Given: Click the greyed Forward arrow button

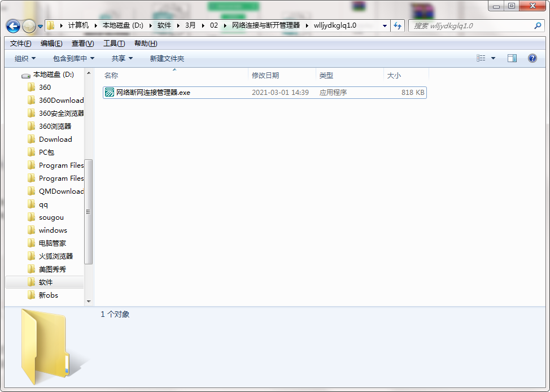Looking at the screenshot, I should [29, 26].
